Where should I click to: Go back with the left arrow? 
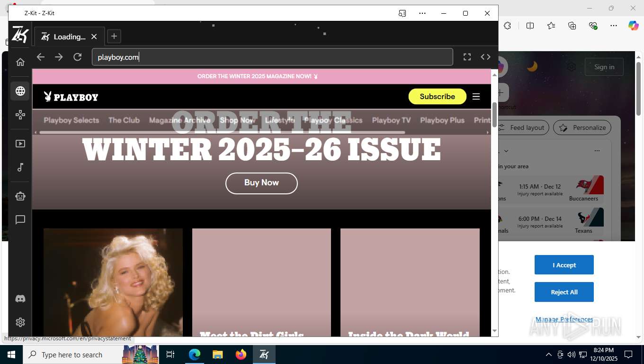41,57
